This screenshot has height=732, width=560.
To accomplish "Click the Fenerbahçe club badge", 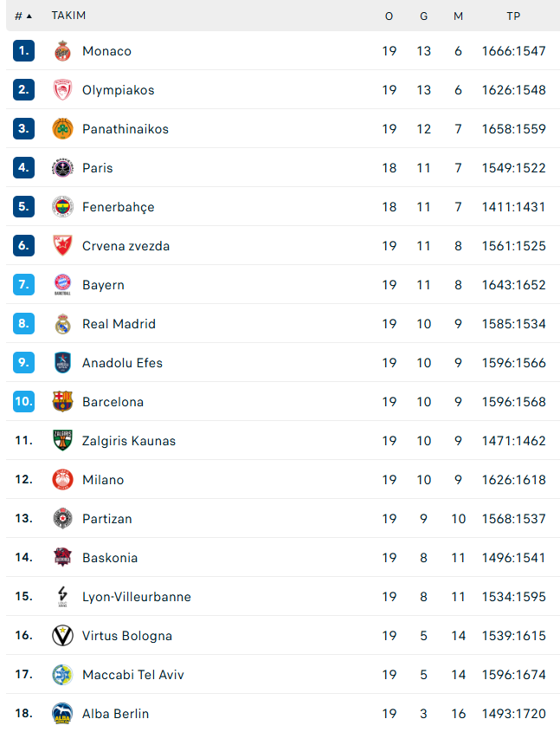I will point(62,207).
